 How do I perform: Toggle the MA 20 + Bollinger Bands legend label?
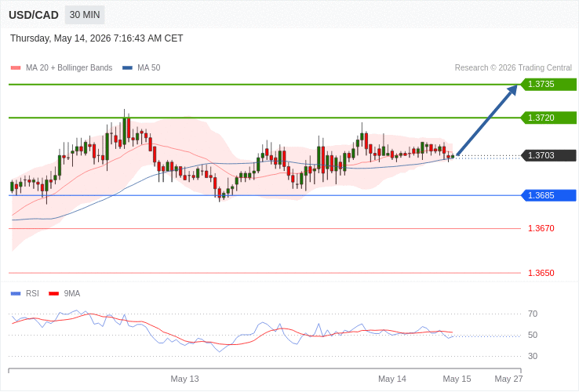(69, 68)
